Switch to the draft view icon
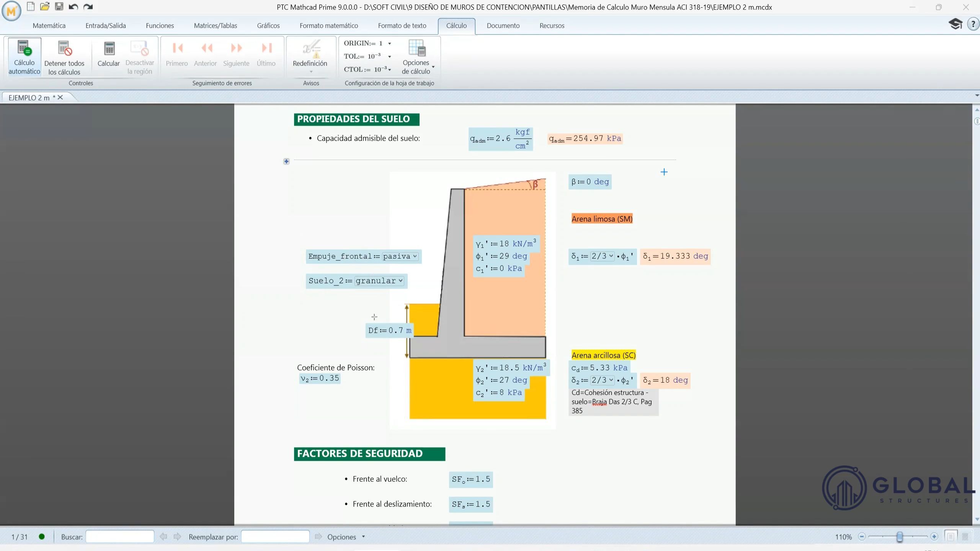This screenshot has height=551, width=980. click(965, 537)
